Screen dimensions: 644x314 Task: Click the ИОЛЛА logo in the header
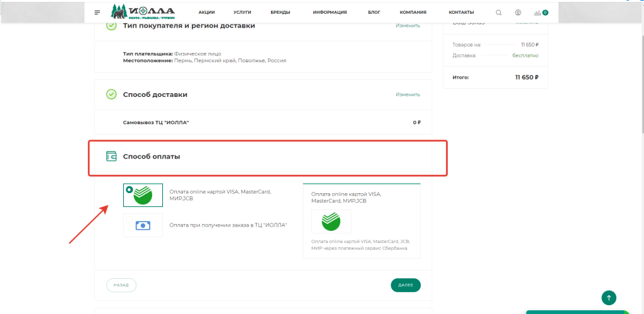click(143, 12)
